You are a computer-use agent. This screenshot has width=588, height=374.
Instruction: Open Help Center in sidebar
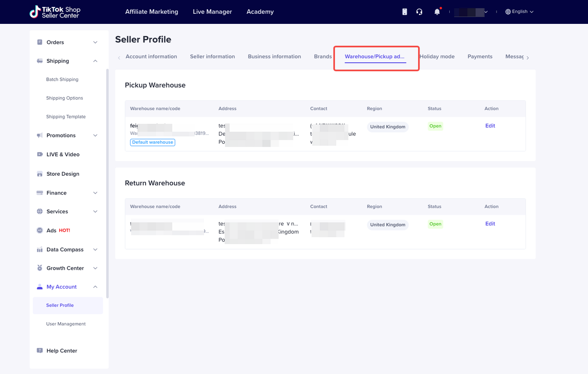(62, 351)
